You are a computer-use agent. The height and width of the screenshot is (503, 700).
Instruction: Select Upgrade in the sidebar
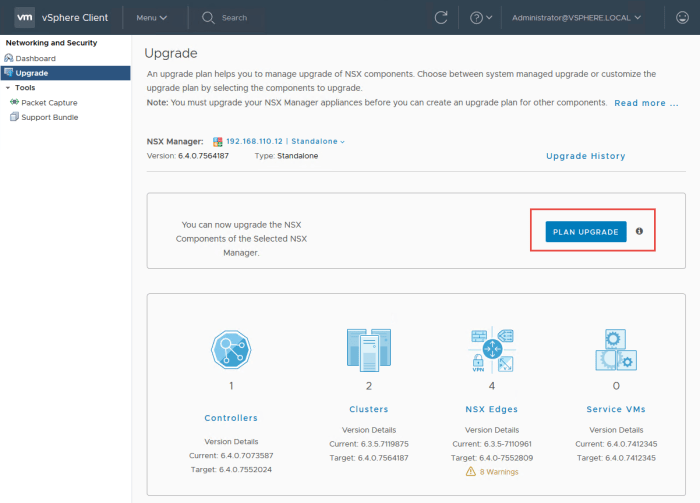[x=31, y=73]
